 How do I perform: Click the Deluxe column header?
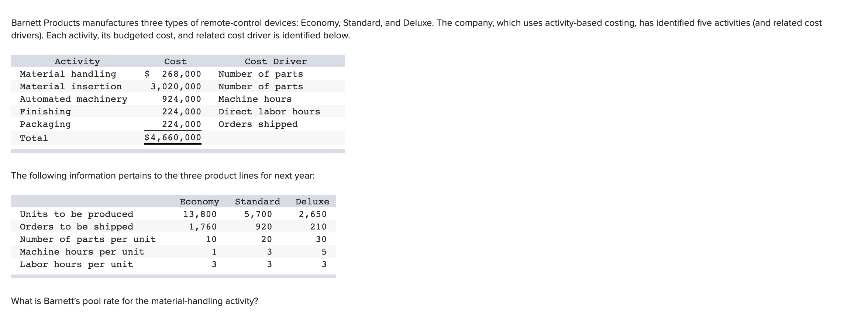pyautogui.click(x=312, y=201)
